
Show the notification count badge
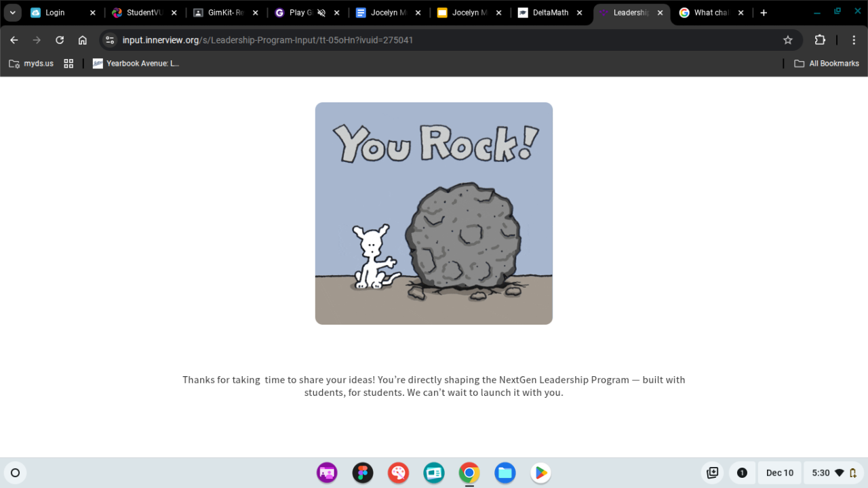pyautogui.click(x=742, y=473)
